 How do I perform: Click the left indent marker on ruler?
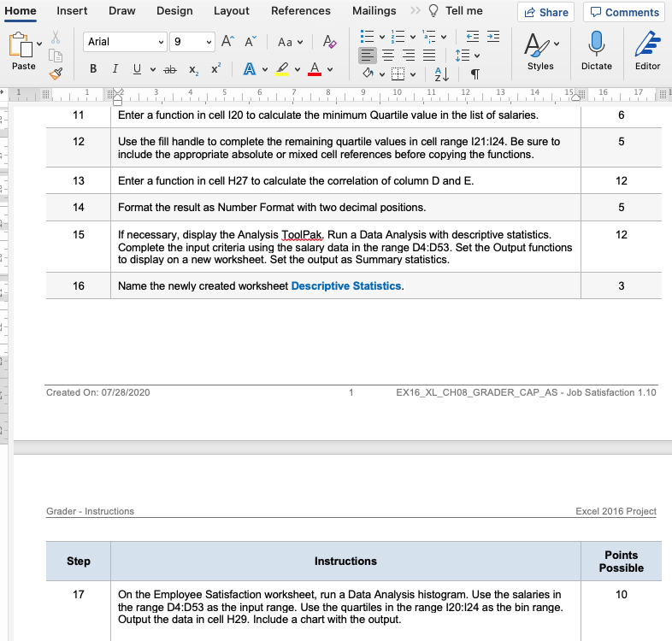(x=117, y=101)
